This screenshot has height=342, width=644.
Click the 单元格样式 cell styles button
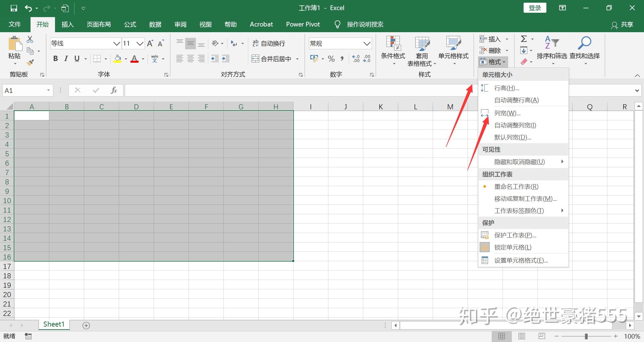(453, 51)
